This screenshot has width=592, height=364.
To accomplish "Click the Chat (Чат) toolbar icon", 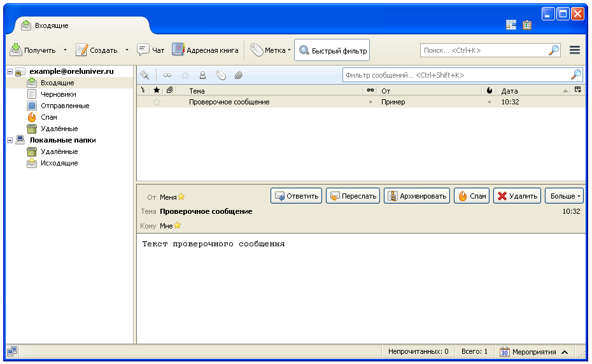I will point(151,50).
